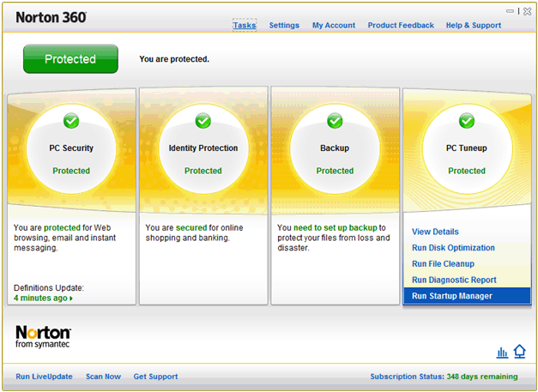538x392 pixels.
Task: Run Disk Optimization
Action: point(453,248)
